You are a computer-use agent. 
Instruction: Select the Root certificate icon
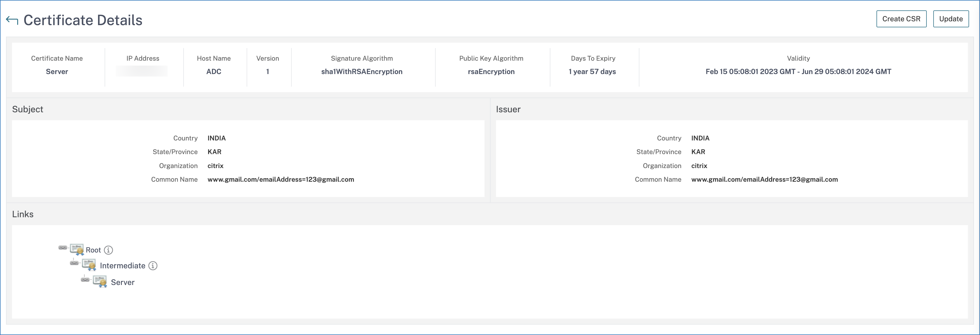pyautogui.click(x=77, y=249)
